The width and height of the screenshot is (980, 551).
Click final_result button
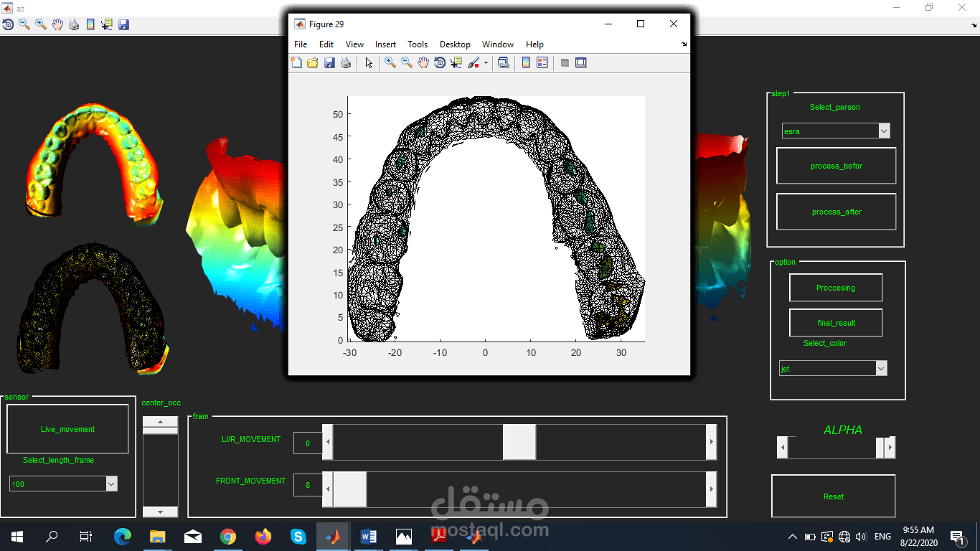click(x=836, y=323)
